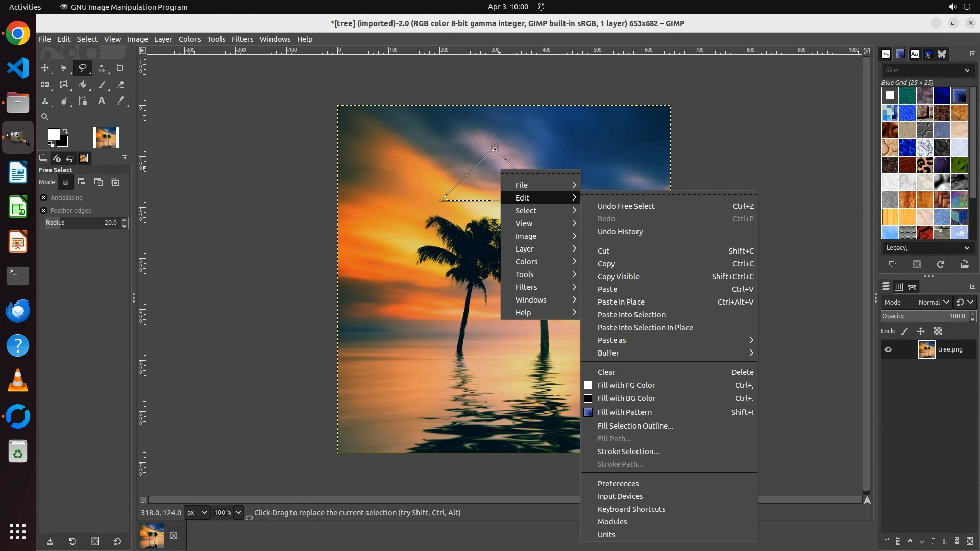This screenshot has width=980, height=551.
Task: Select the Bucket Fill tool
Action: (x=83, y=85)
